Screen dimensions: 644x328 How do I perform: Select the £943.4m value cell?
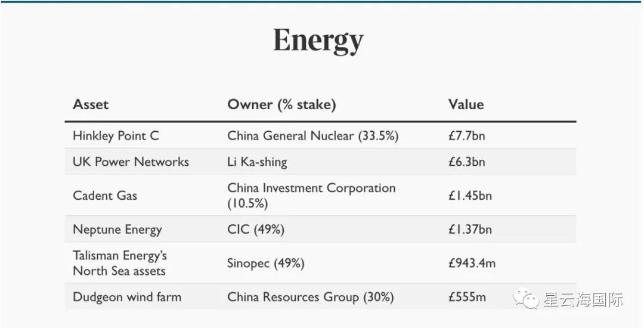(x=472, y=263)
